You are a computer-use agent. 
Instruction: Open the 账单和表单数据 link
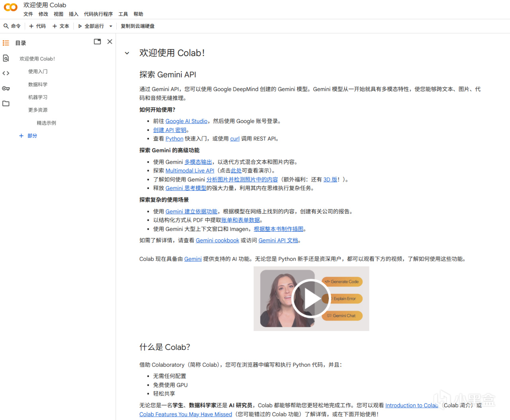pyautogui.click(x=241, y=220)
